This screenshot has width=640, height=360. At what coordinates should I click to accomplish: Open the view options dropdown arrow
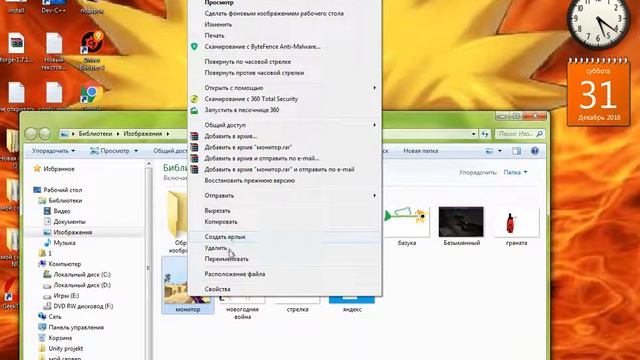[x=500, y=151]
